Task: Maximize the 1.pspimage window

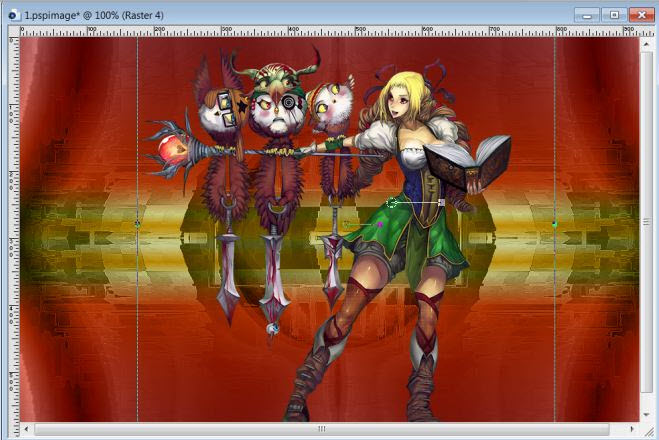Action: pos(614,15)
